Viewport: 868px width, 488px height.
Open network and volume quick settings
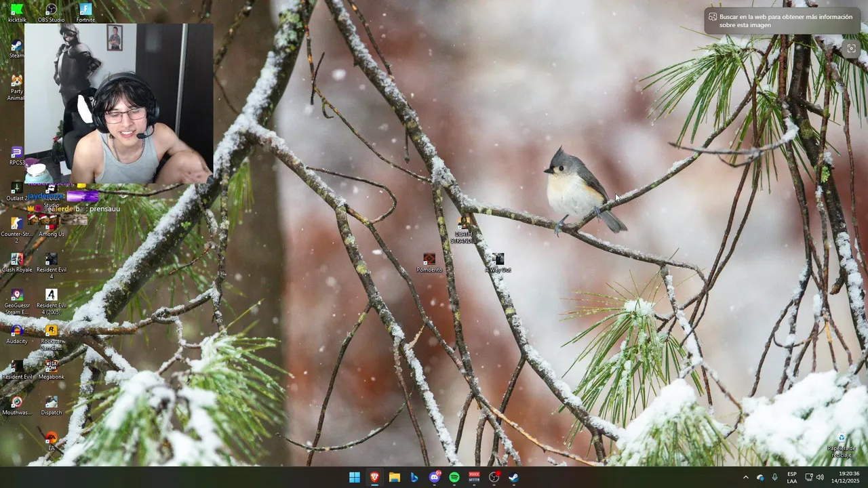point(814,477)
